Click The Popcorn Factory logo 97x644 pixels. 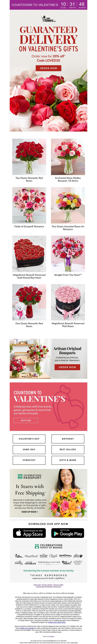point(44,556)
